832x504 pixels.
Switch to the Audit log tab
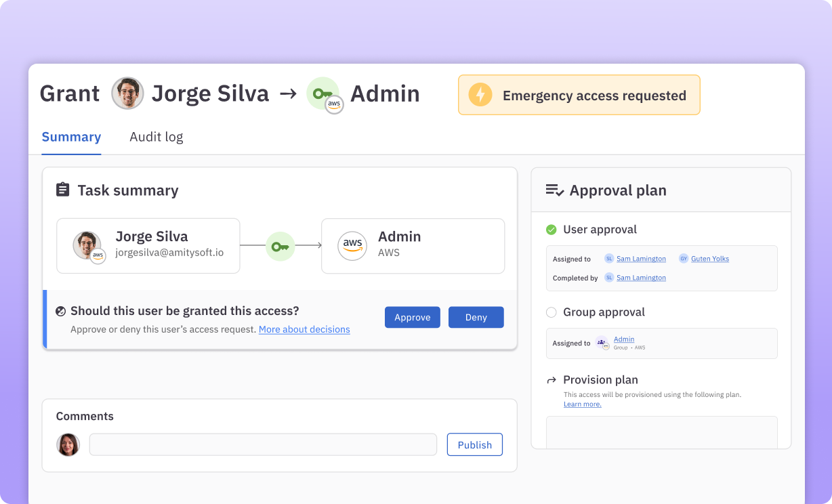(157, 137)
